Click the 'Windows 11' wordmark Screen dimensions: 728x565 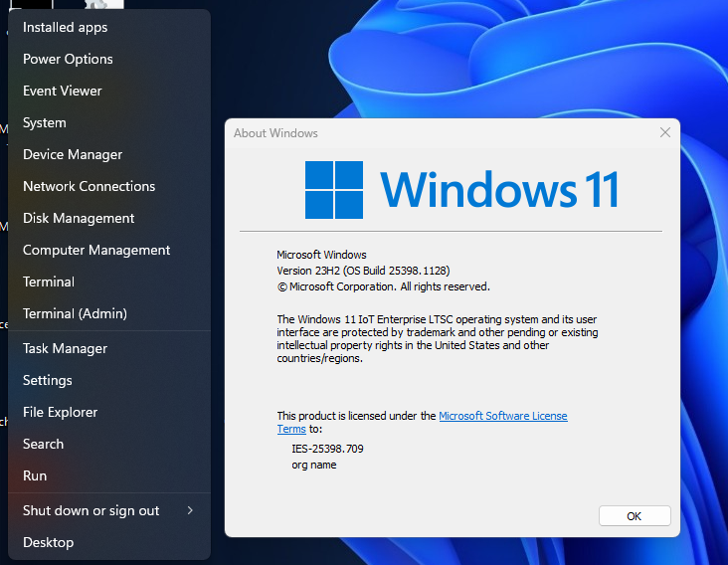click(499, 189)
